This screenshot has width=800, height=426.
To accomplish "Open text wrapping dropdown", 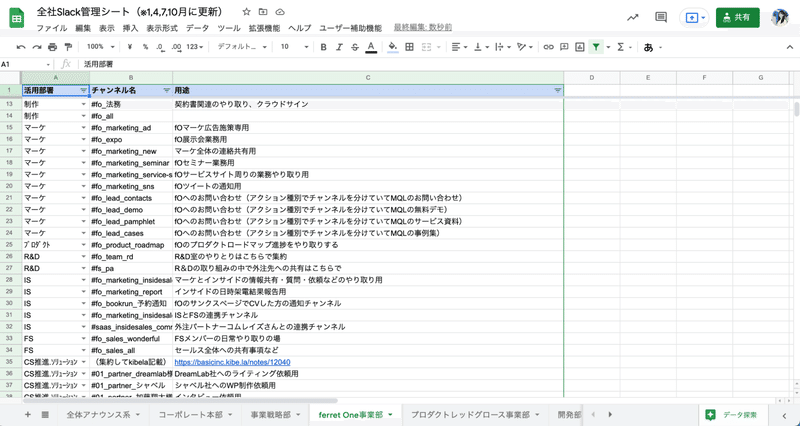I will tap(503, 47).
